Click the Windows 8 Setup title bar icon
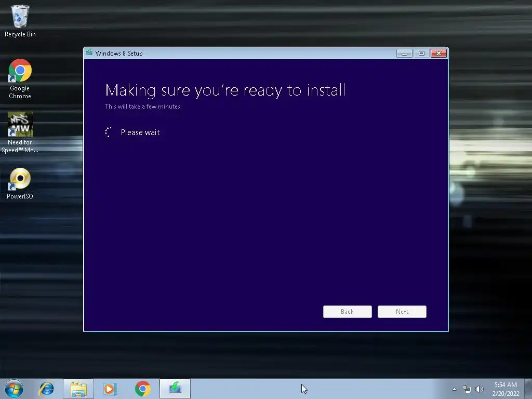The image size is (532, 399). click(89, 52)
